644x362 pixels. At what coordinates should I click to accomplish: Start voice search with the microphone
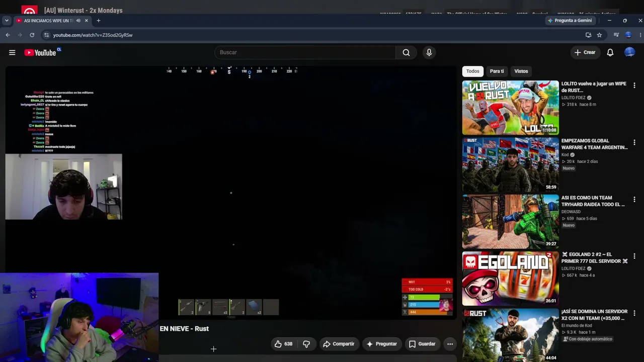point(429,52)
